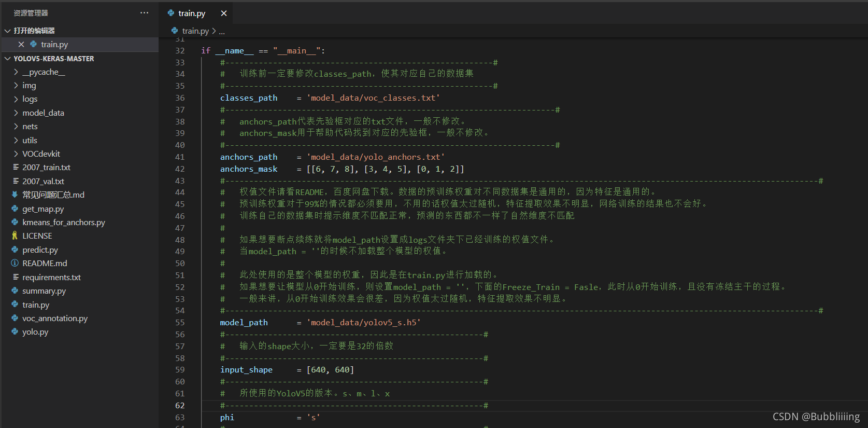Screen dimensions: 868x428
Task: Close the train.py editor tab
Action: point(224,13)
